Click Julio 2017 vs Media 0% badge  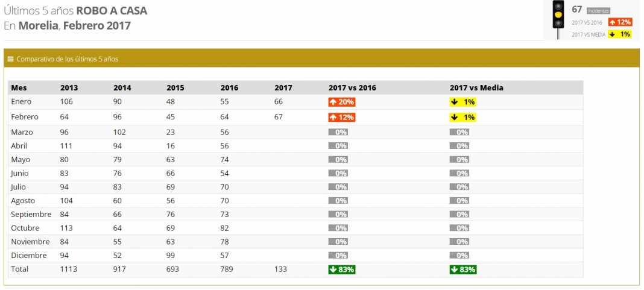[459, 187]
